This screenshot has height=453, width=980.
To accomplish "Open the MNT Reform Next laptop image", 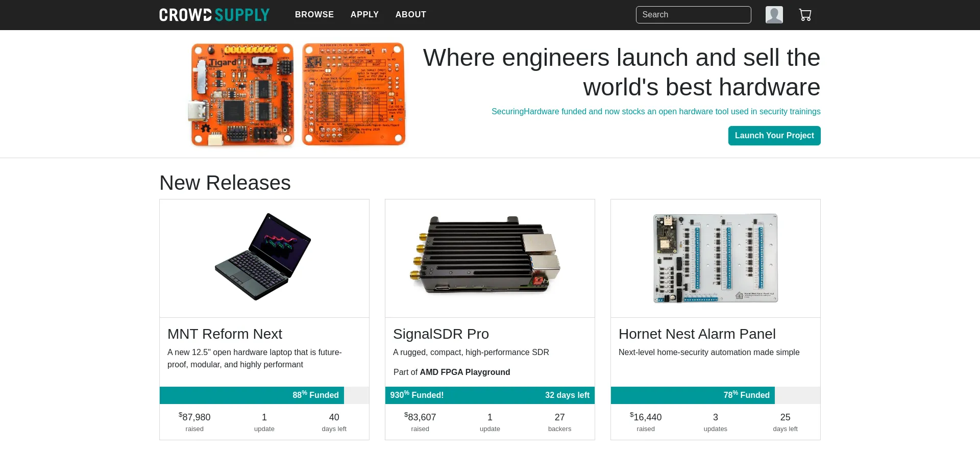I will tap(264, 258).
